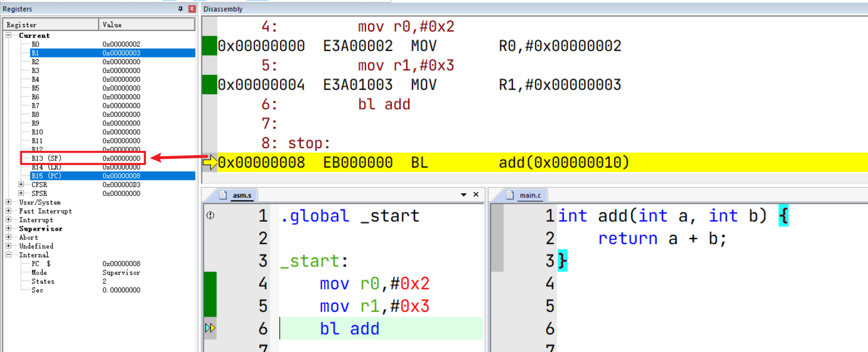Close the asm.s editor pane
Viewport: 868px width, 352px height.
476,194
